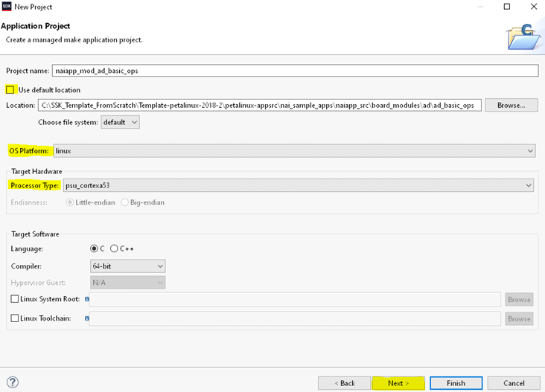Click the C project folder wizard icon
Viewport: 545px width, 392px height.
point(524,34)
